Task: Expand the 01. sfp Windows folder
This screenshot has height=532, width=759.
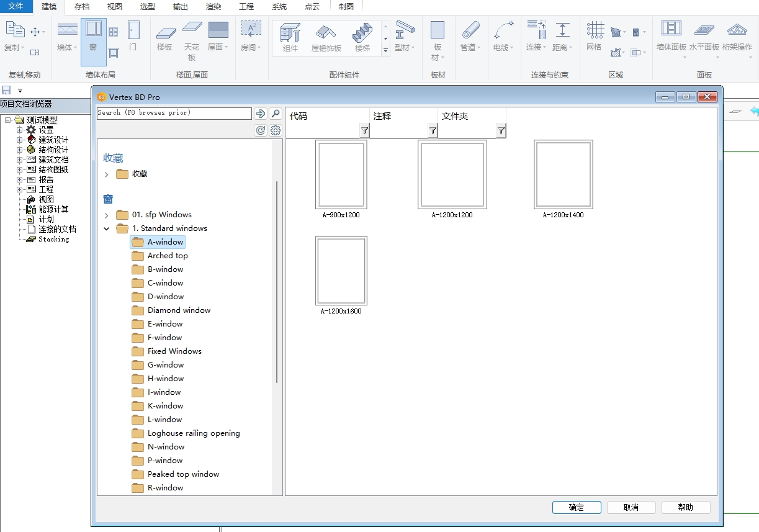Action: 107,215
